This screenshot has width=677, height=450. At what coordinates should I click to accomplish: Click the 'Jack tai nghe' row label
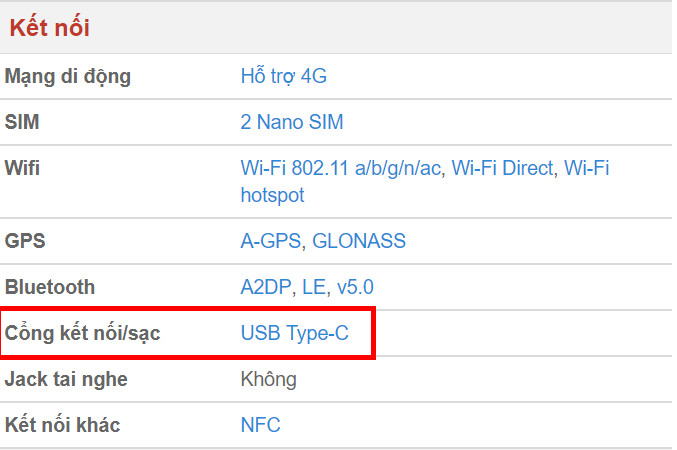coord(66,379)
